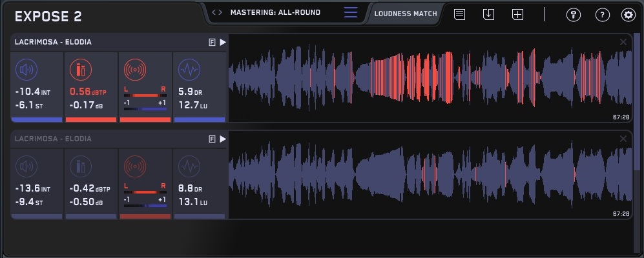Open the report notes icon in top toolbar

[459, 14]
